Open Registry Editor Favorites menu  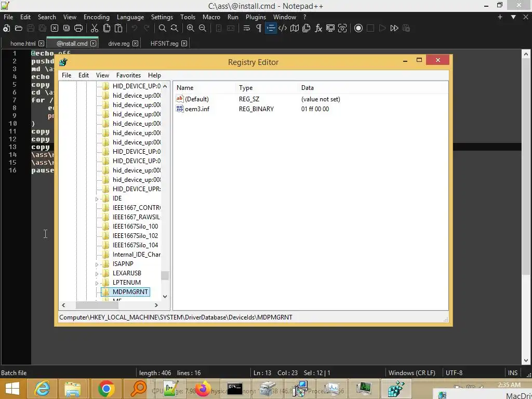(128, 75)
